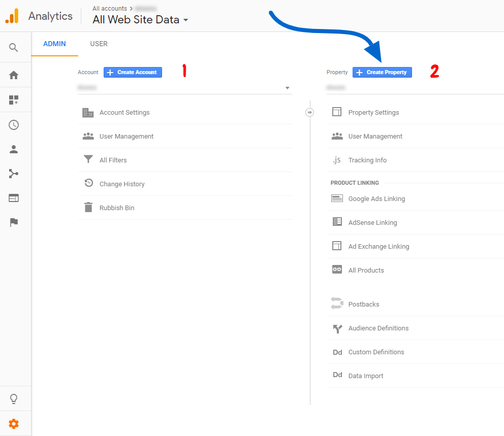
Task: Open Acquisition branching icon in sidebar
Action: 14,174
